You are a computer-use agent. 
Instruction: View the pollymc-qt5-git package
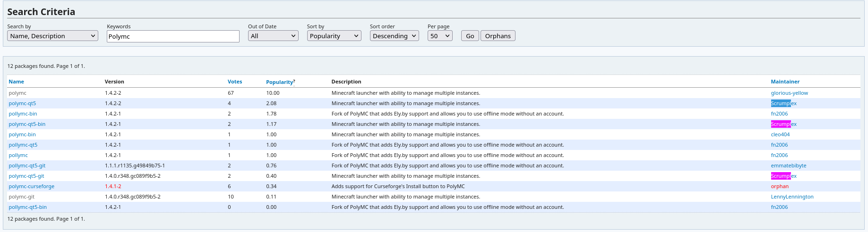27,166
